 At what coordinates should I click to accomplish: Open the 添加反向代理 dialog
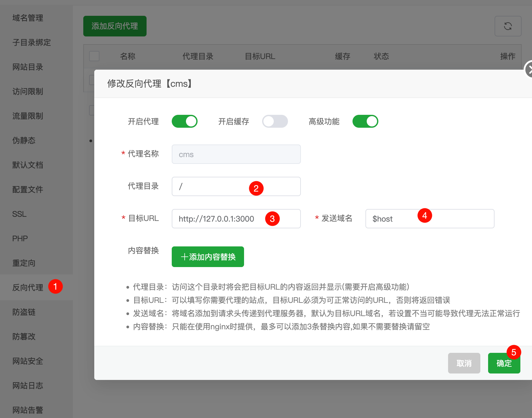(x=115, y=26)
